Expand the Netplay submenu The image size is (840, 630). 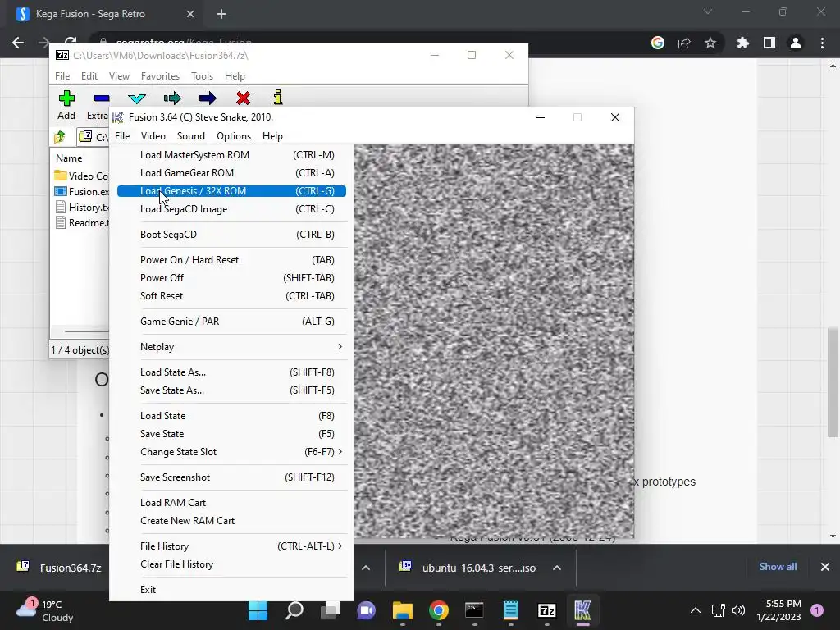tap(231, 347)
